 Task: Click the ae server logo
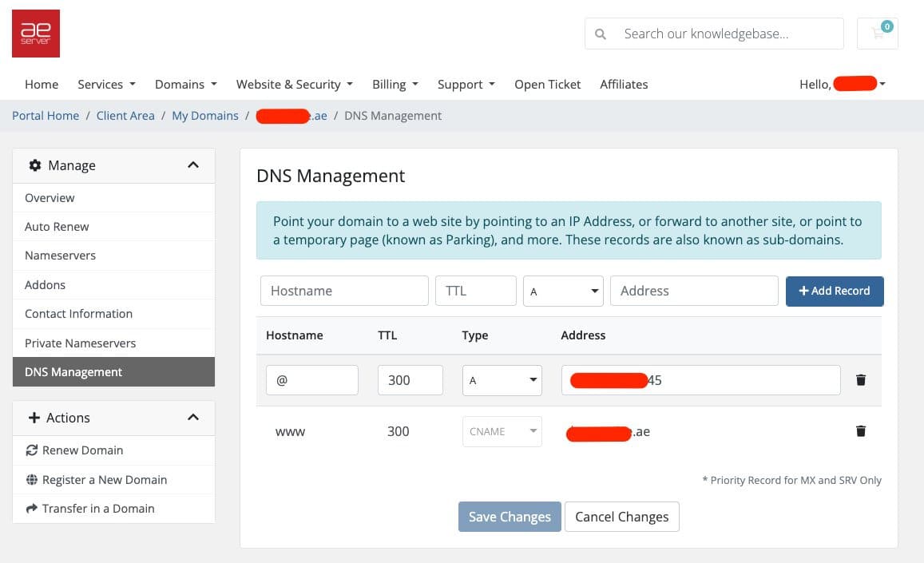36,34
